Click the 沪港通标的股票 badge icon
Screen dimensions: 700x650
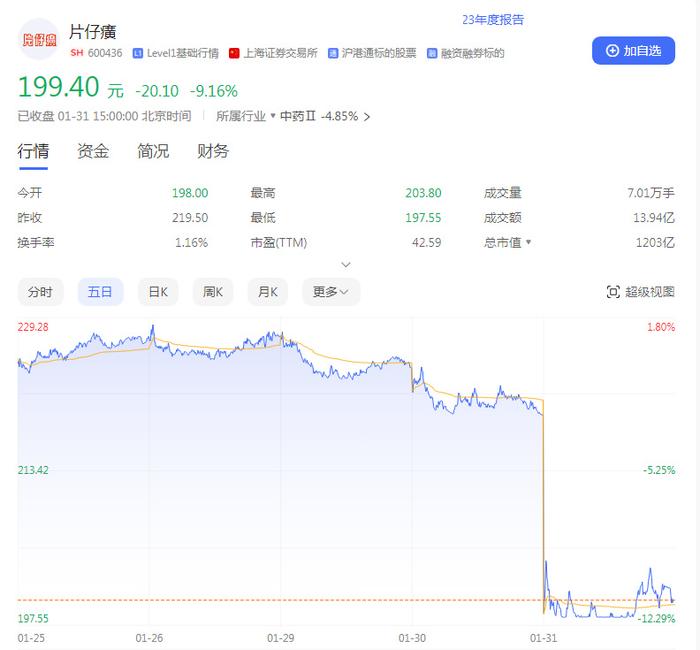(333, 53)
